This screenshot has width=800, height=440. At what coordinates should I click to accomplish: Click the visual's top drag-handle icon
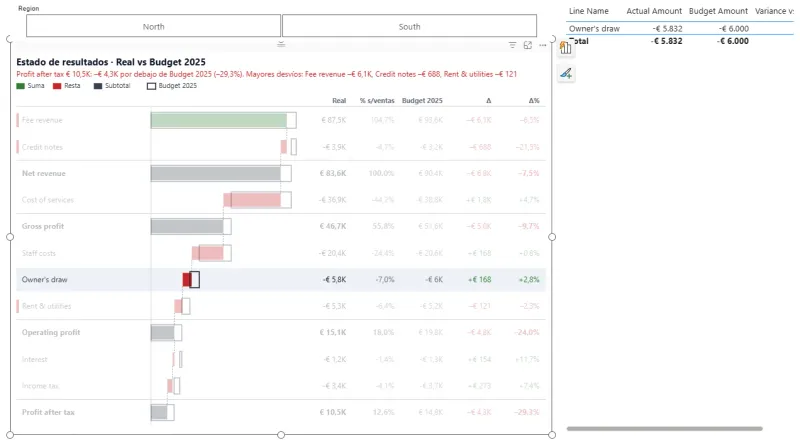point(281,44)
